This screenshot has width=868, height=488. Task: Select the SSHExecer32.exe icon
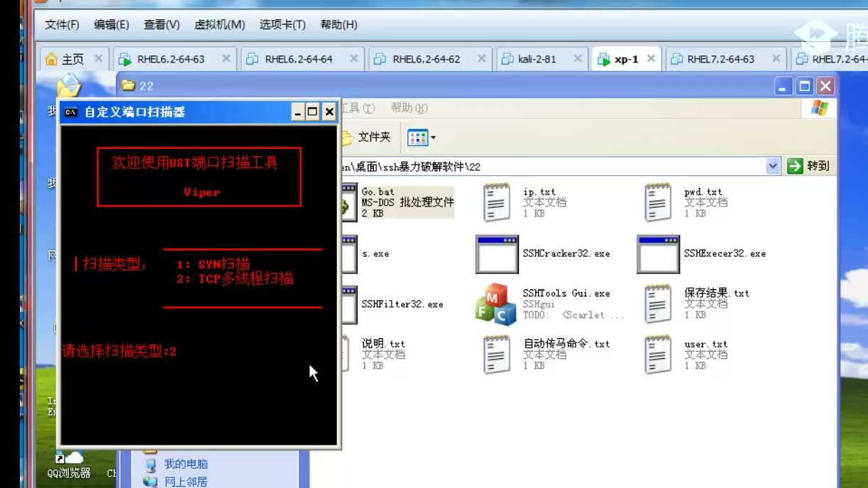pyautogui.click(x=657, y=254)
